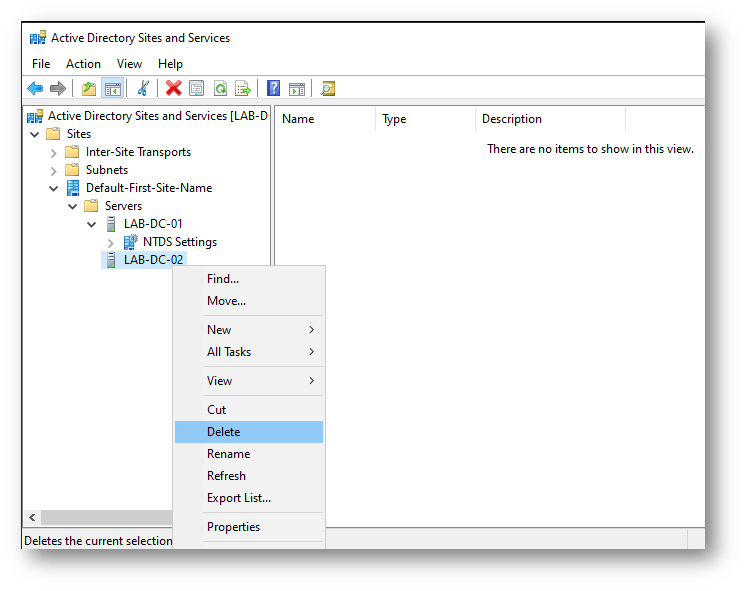The image size is (747, 591).
Task: Click the Default-First-Site-Name site icon
Action: [x=73, y=188]
